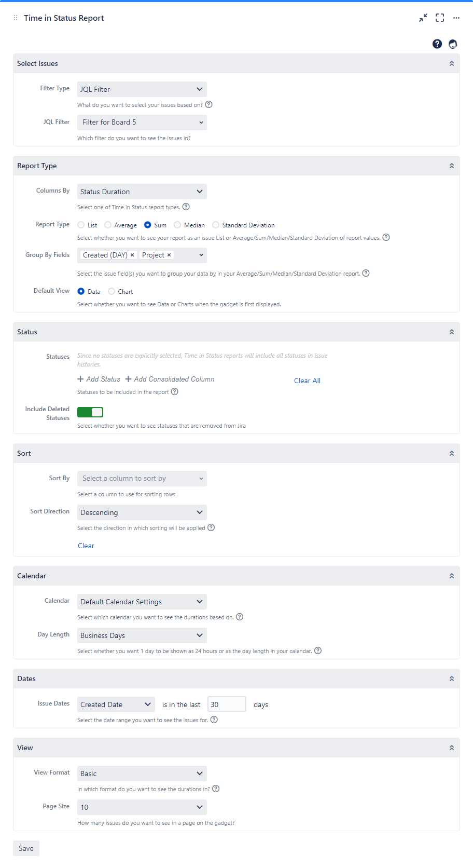Switch Default View to Chart

[112, 291]
